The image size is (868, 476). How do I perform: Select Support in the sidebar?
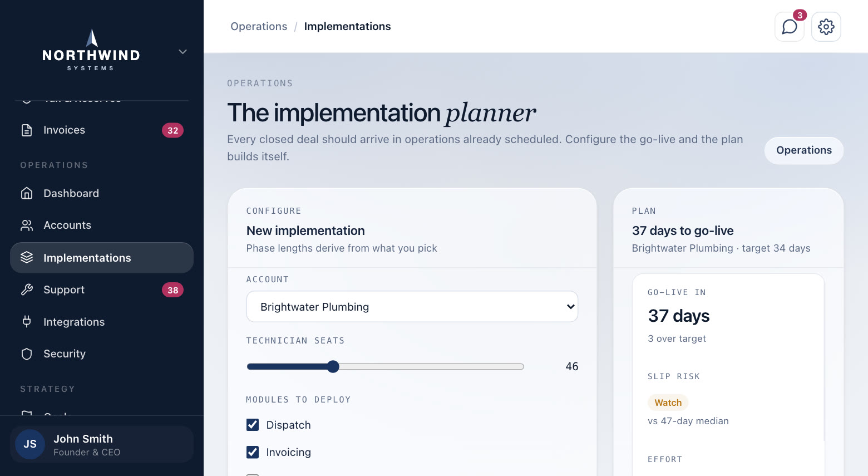coord(102,290)
